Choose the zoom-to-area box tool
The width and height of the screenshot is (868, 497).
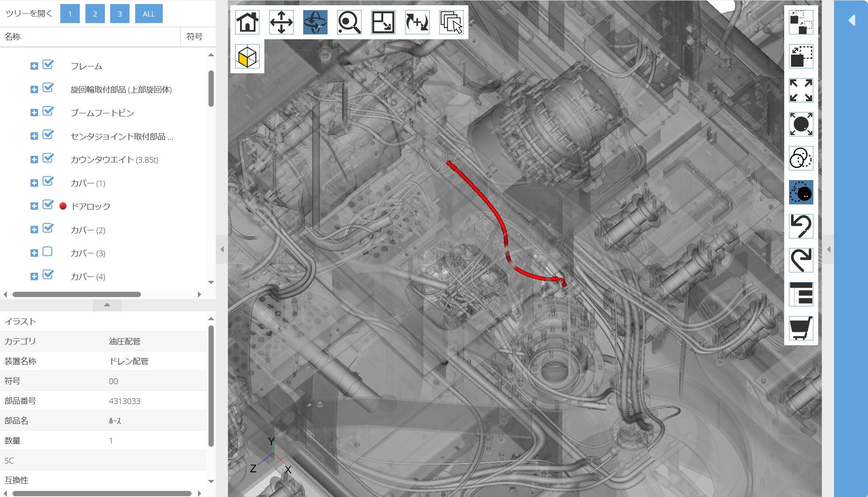383,22
